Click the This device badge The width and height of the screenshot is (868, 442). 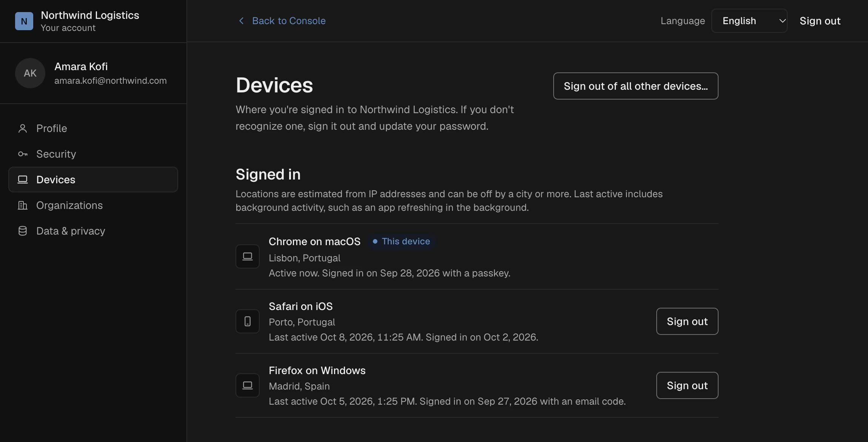[402, 241]
